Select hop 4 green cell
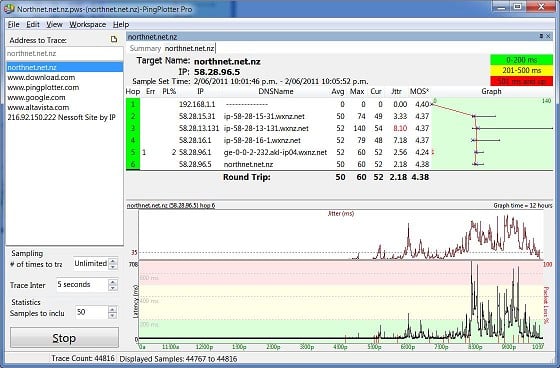 pyautogui.click(x=133, y=140)
